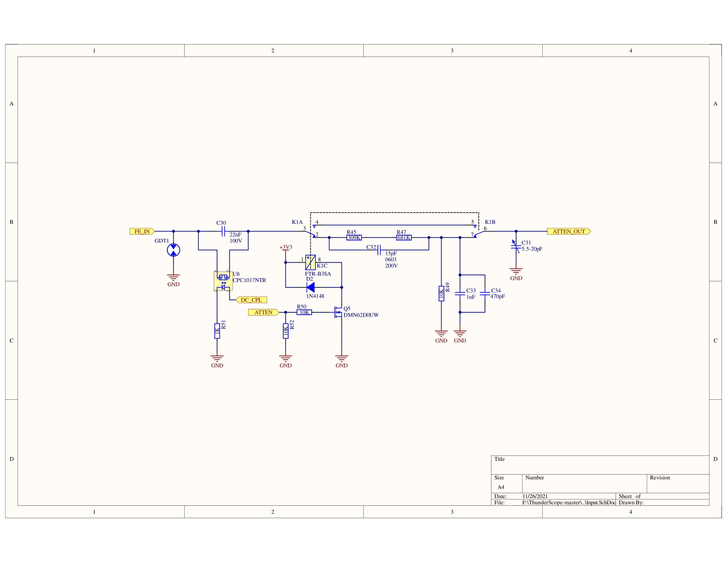Select the R49 10K vertical resistor

441,293
